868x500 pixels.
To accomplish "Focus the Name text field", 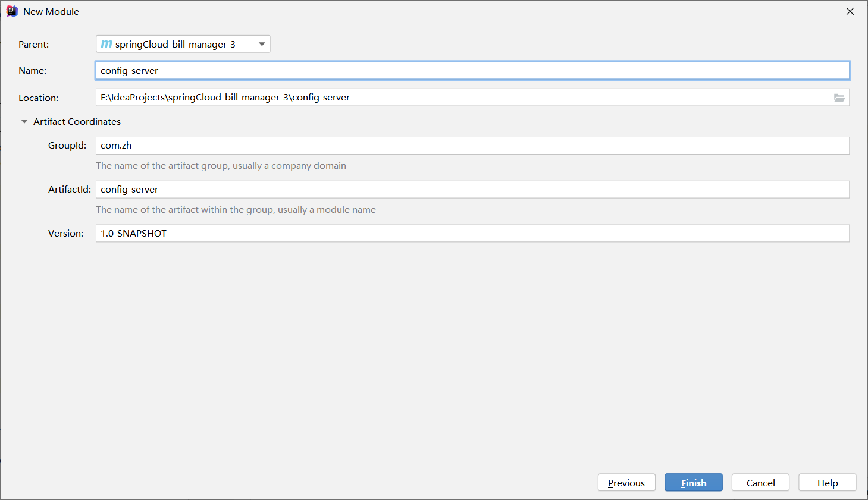I will coord(472,71).
